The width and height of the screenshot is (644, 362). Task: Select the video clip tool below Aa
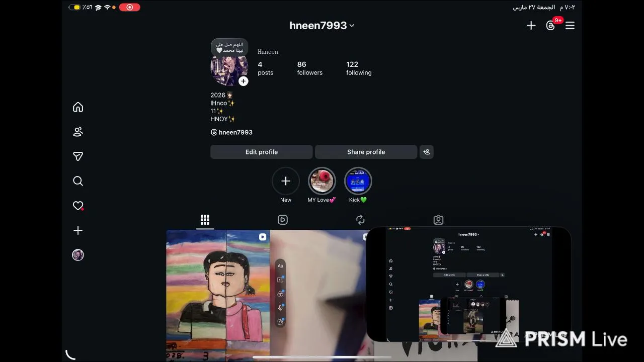click(x=280, y=280)
